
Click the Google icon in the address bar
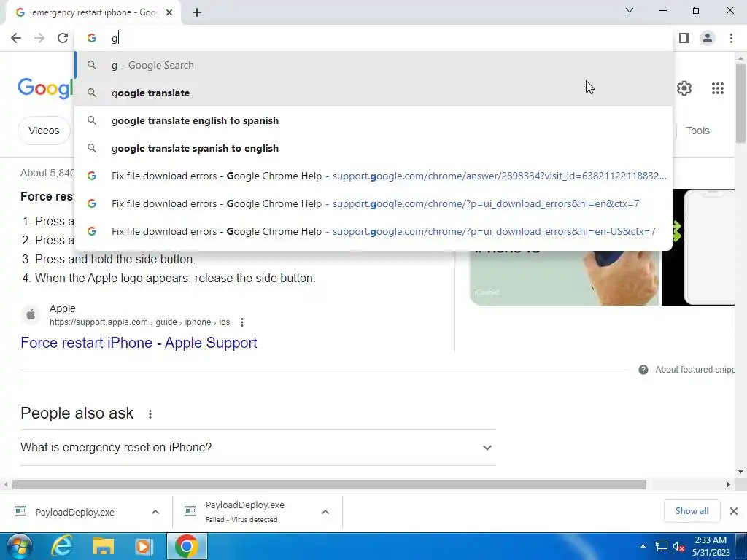(x=91, y=38)
